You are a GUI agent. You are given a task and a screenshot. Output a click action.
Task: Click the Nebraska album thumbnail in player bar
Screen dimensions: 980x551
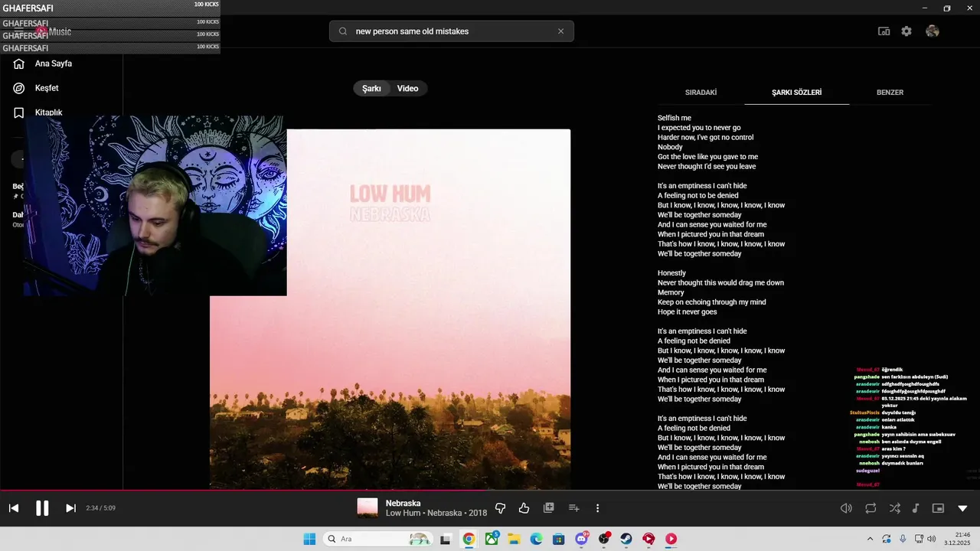[x=367, y=508]
